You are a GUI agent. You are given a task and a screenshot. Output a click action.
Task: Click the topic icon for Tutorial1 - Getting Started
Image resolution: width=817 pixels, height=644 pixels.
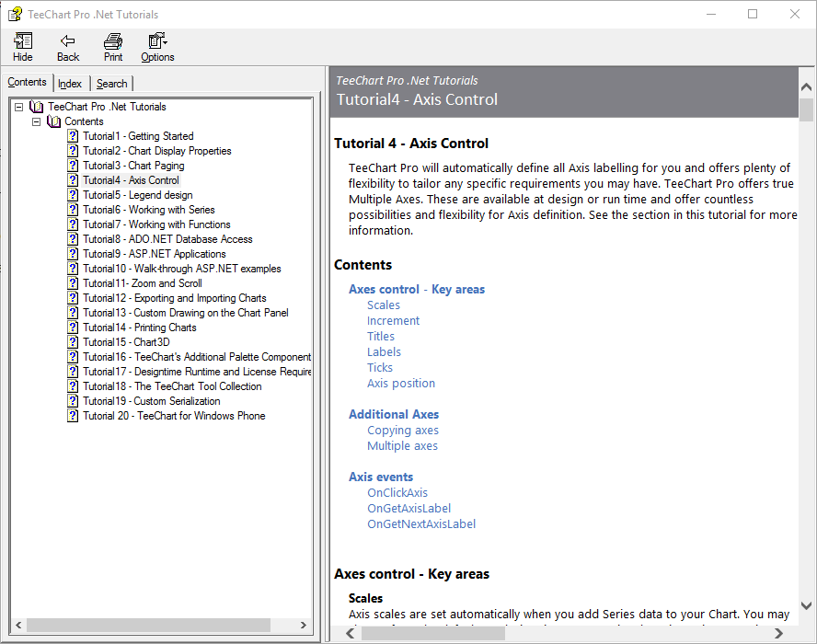point(73,136)
